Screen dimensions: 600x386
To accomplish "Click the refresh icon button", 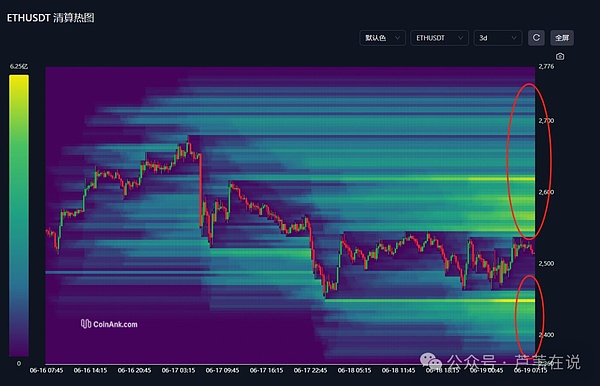I will 536,37.
